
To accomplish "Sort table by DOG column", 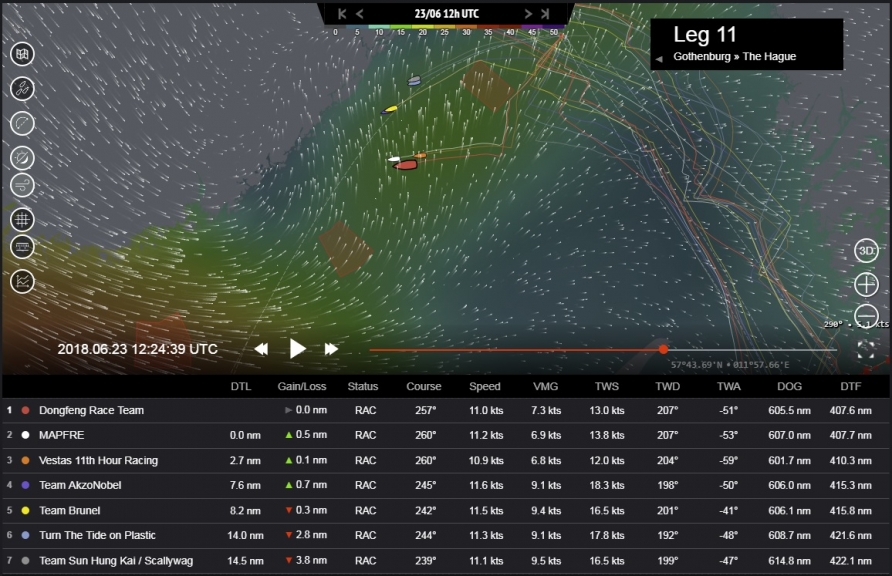I will 790,387.
